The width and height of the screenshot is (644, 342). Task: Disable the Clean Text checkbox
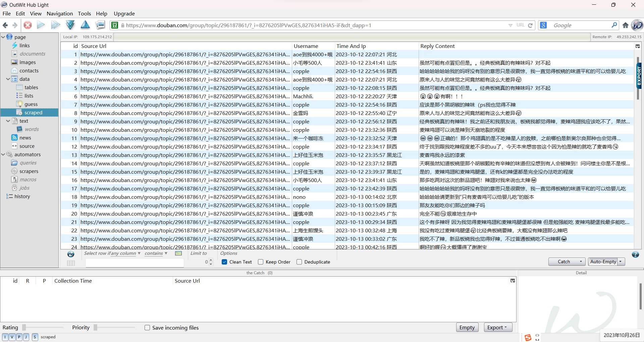pos(224,262)
